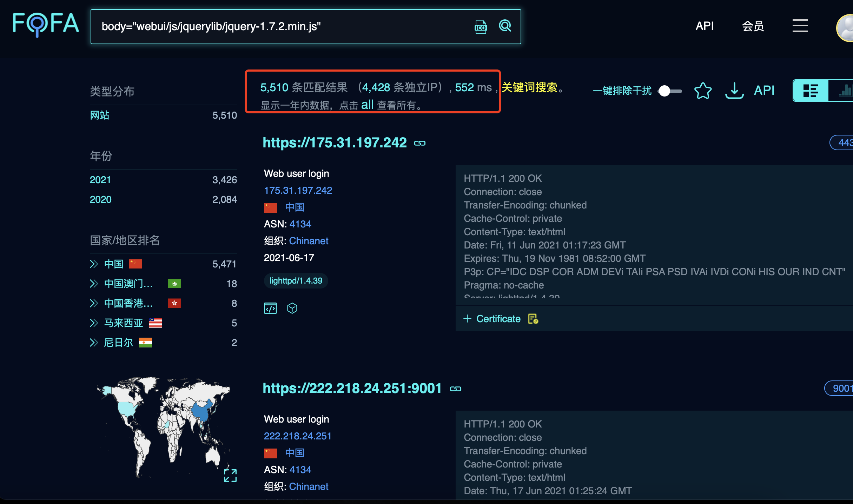The height and width of the screenshot is (504, 853).
Task: Click Chinanet organization under 222.218.24.251
Action: [x=309, y=487]
